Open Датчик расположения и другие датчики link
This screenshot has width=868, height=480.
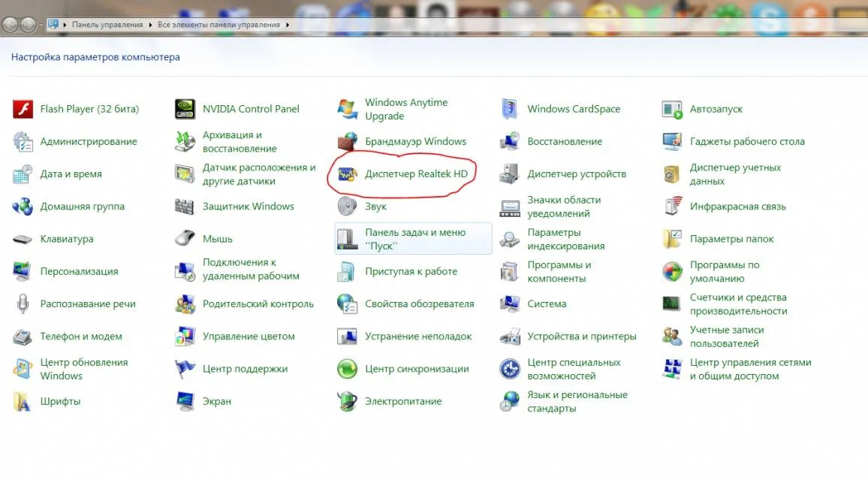[259, 174]
